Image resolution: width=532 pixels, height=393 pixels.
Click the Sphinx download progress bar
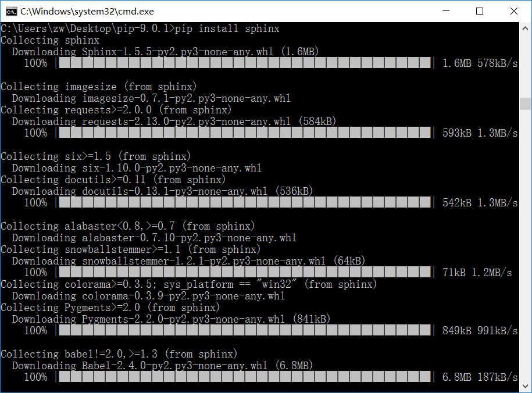point(245,63)
